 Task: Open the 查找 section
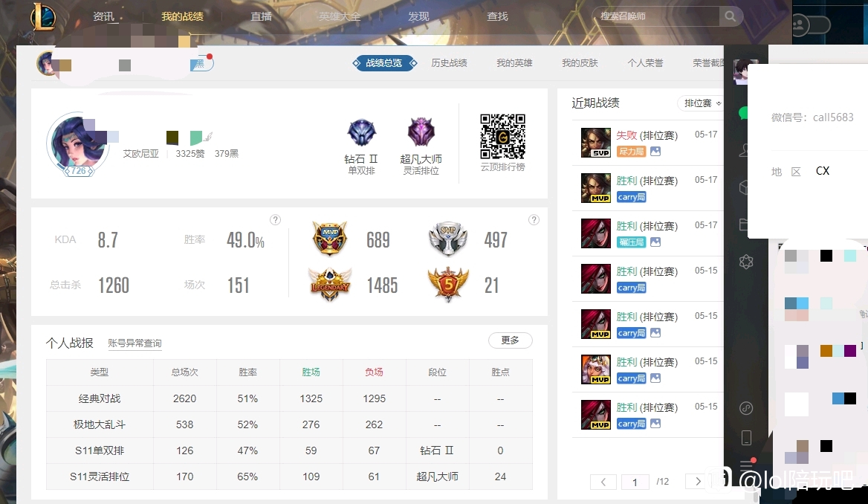(x=497, y=16)
